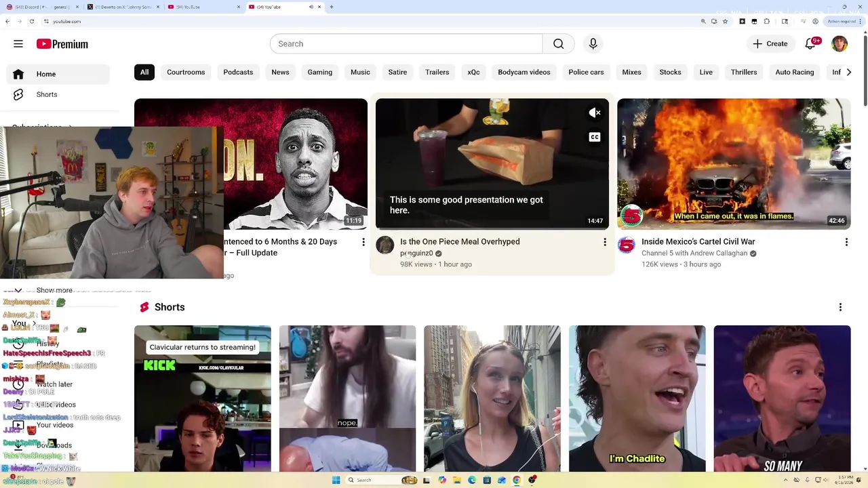Select the Courtrooms filter chip

point(186,73)
